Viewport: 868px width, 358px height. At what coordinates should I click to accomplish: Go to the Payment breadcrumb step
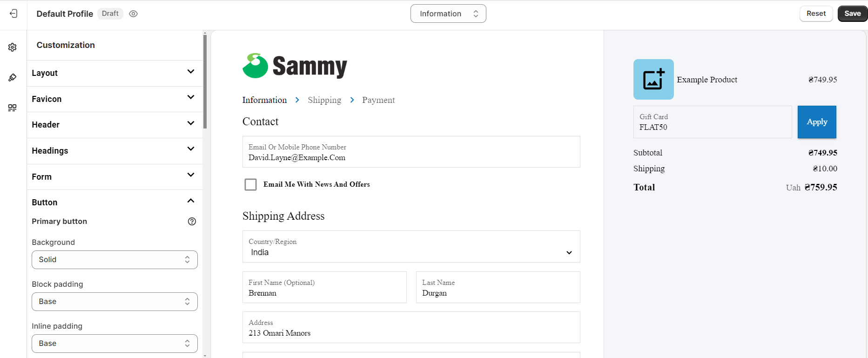(378, 100)
